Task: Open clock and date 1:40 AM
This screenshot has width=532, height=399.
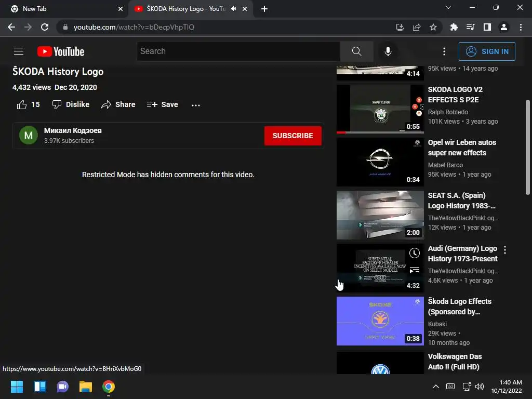Action: (x=507, y=387)
